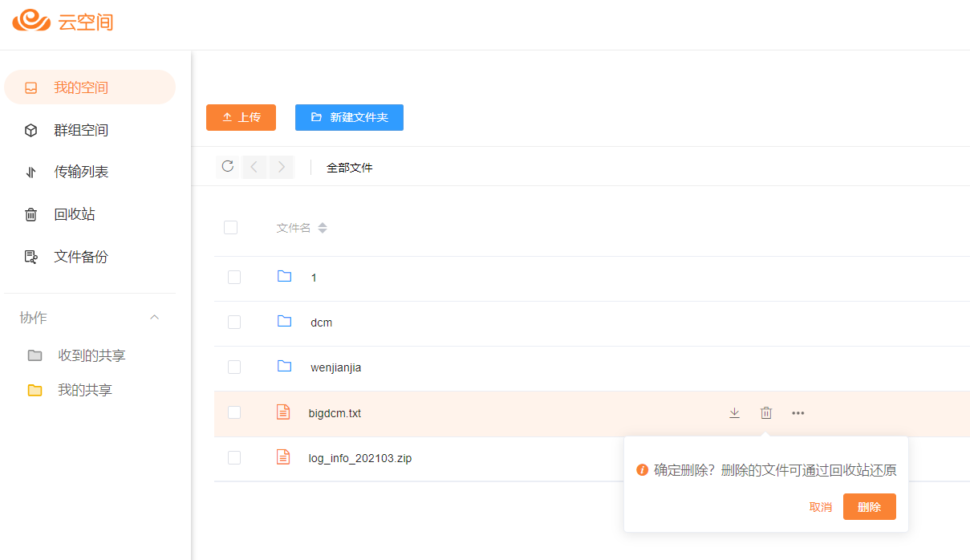Click the blue 新建文件夹 button
The height and width of the screenshot is (560, 970).
click(x=349, y=117)
